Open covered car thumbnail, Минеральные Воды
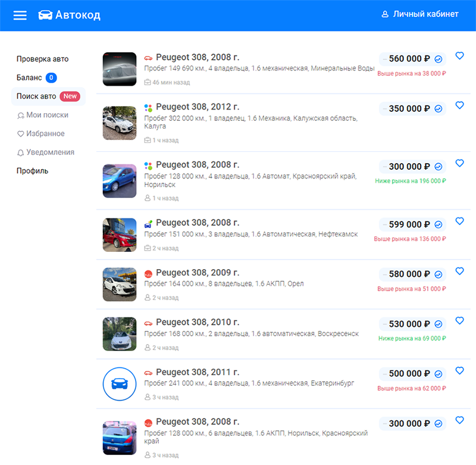This screenshot has width=476, height=465. pos(120,69)
